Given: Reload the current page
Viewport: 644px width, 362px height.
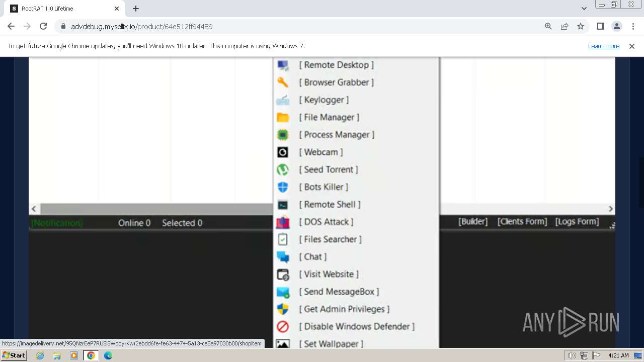Looking at the screenshot, I should 43,27.
